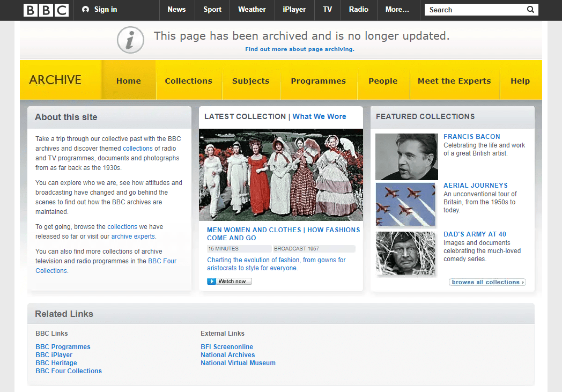
Task: Click the archived page info icon
Action: click(130, 40)
